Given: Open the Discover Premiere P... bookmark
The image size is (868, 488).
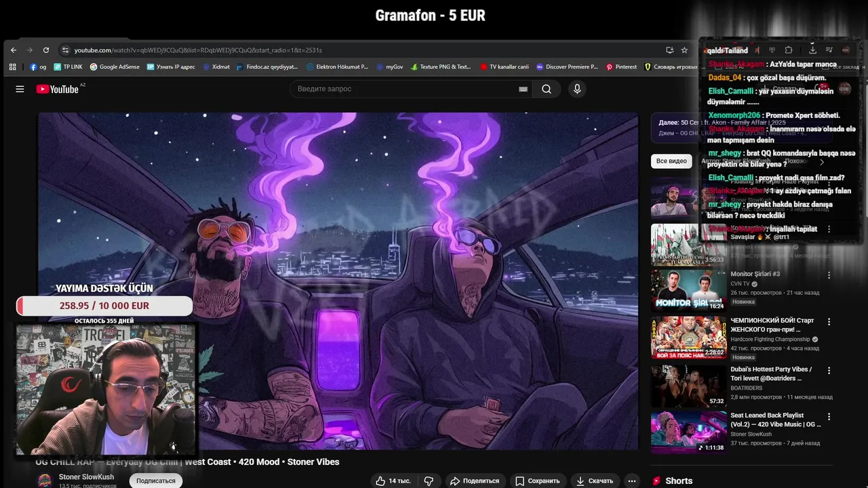Looking at the screenshot, I should 567,67.
